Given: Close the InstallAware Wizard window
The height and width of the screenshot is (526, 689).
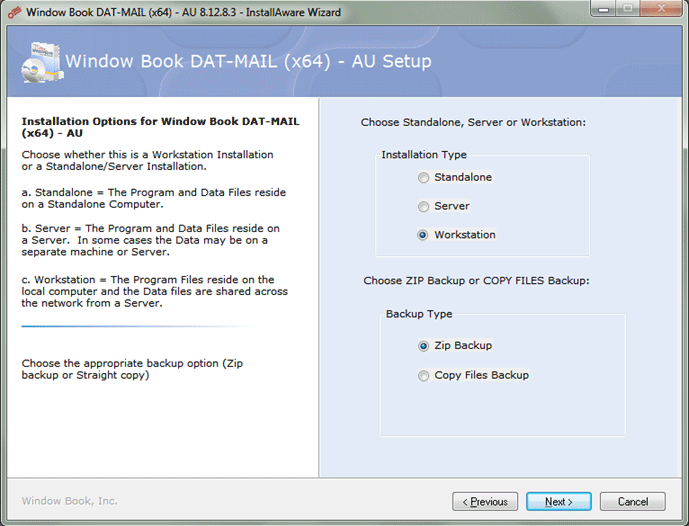Looking at the screenshot, I should (x=661, y=9).
